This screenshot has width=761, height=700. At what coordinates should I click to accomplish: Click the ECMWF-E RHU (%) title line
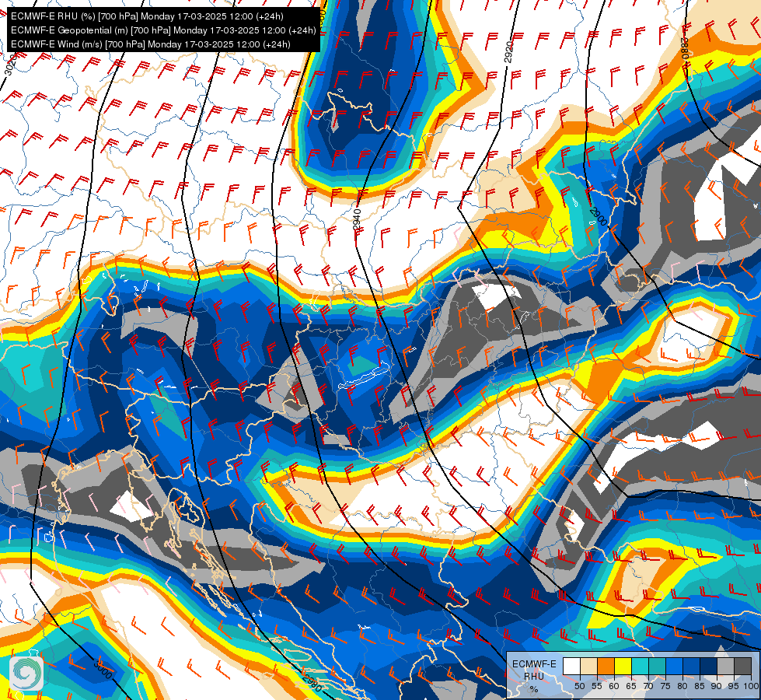147,16
